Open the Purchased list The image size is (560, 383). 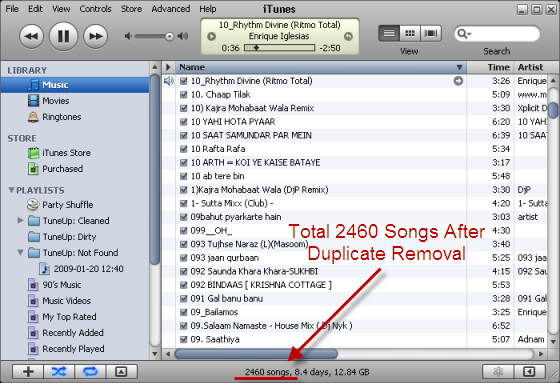pos(75,169)
